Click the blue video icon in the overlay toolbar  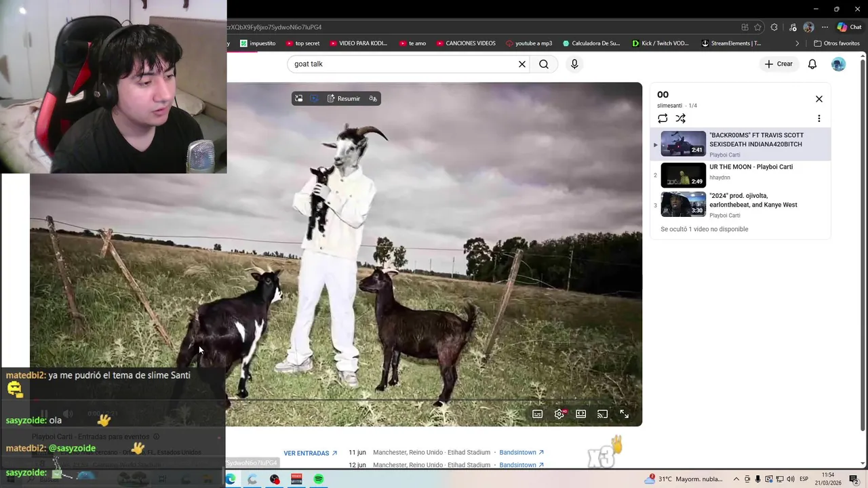click(x=315, y=98)
